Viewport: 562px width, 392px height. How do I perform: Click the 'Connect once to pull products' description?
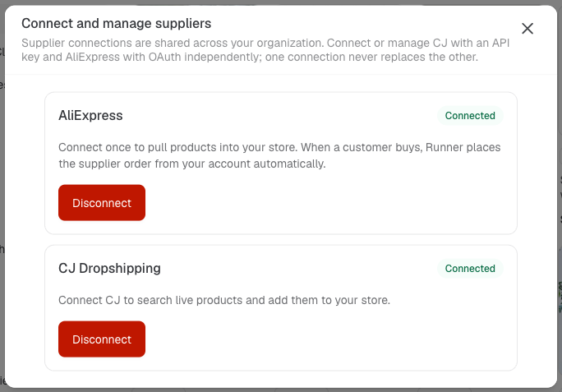coord(279,155)
